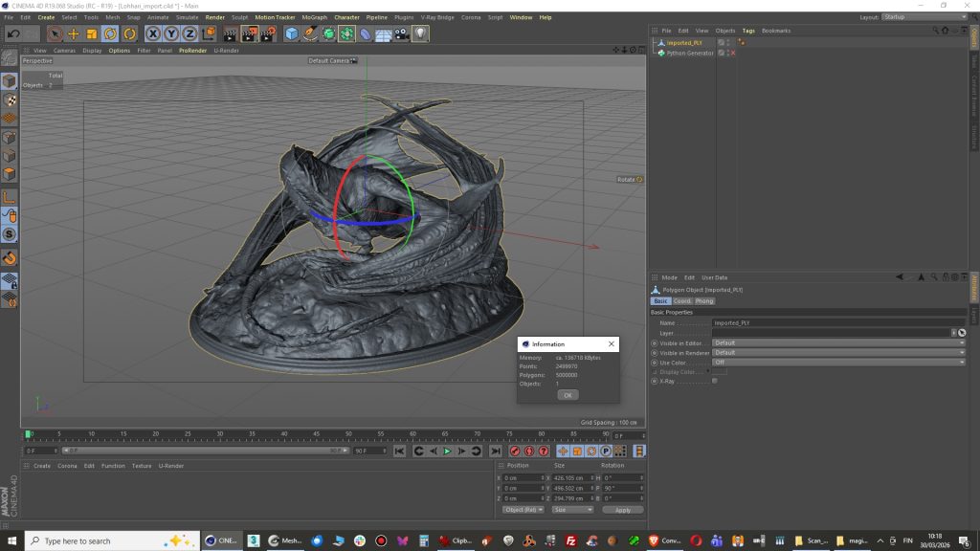Image resolution: width=980 pixels, height=551 pixels.
Task: Click the Apply button in coordinates
Action: coord(622,510)
